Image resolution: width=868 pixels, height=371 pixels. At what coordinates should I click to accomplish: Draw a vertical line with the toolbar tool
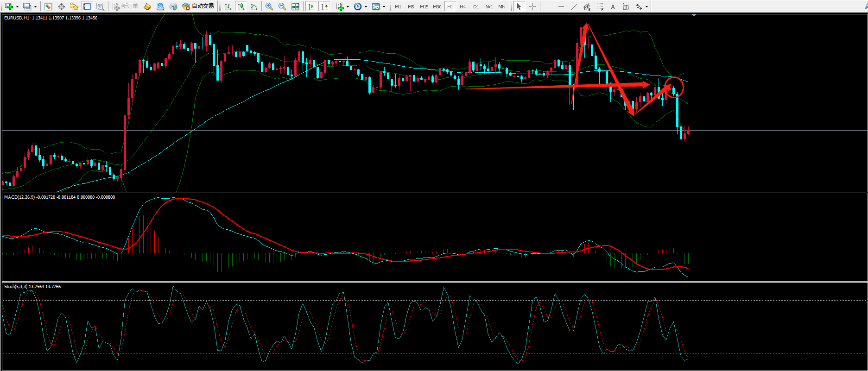(548, 6)
